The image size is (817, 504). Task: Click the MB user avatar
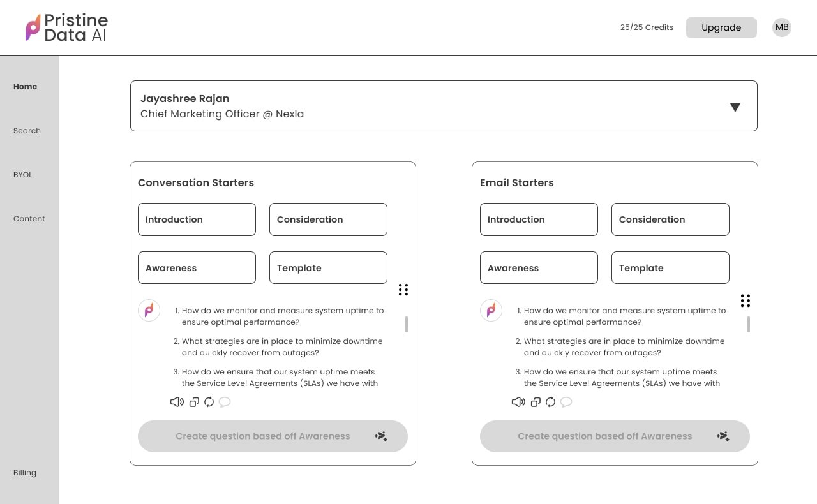[x=782, y=27]
